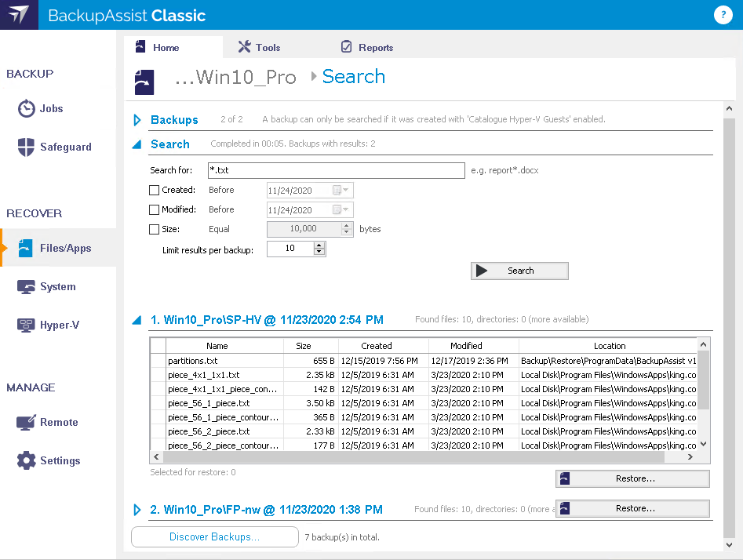Open the Safeguard shield icon
The width and height of the screenshot is (743, 560).
tap(27, 147)
